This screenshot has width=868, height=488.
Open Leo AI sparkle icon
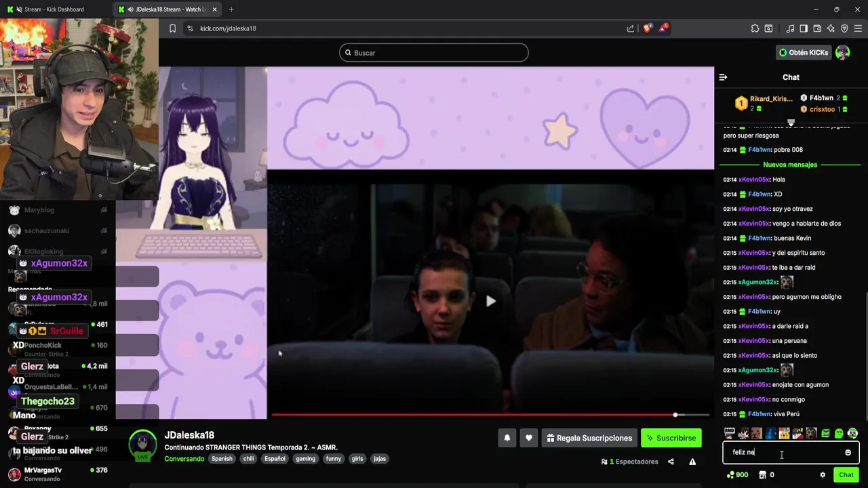(x=831, y=28)
